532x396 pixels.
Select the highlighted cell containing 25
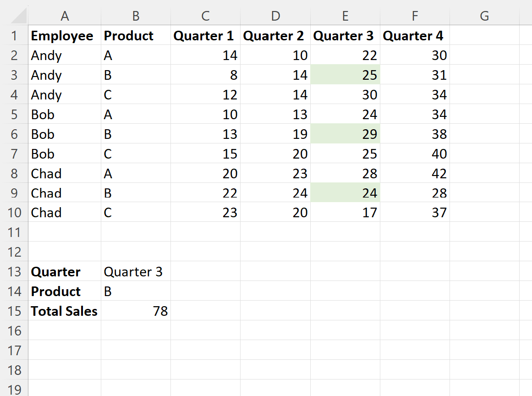coord(345,75)
